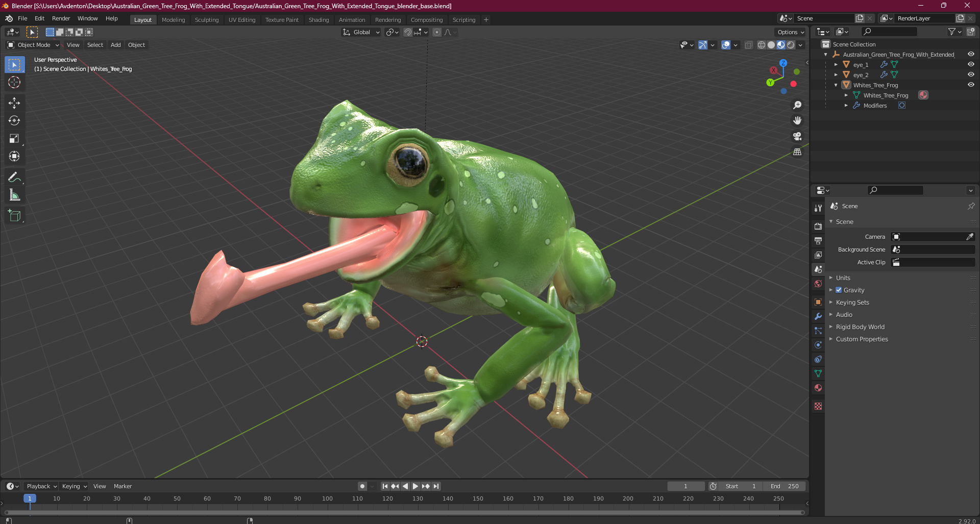Hide the Australian_Green_Tree_Frog collection
The height and width of the screenshot is (524, 980).
pyautogui.click(x=971, y=54)
